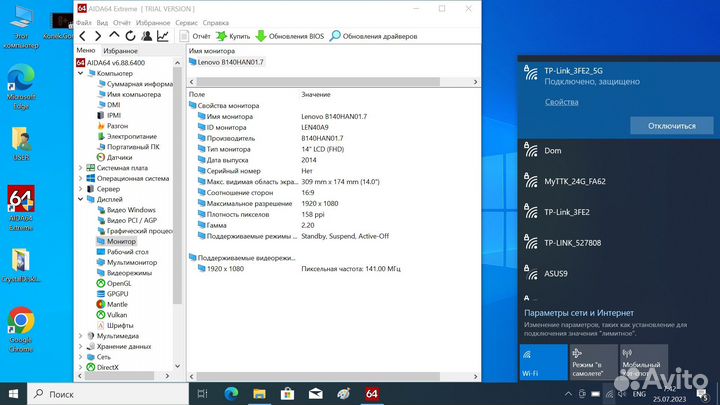This screenshot has width=720, height=405.
Task: Open the Google Chrome desktop shortcut
Action: [21, 329]
